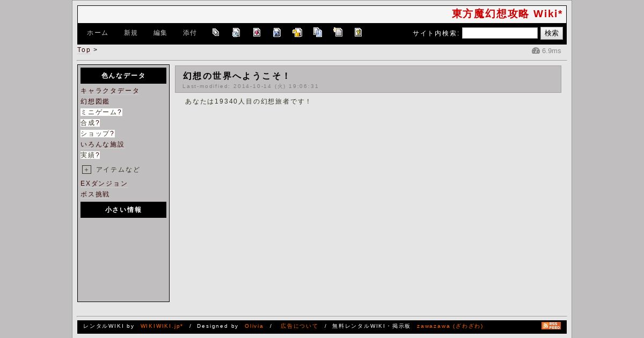The image size is (644, 338).
Task: Click the RSS feed badge
Action: [551, 326]
